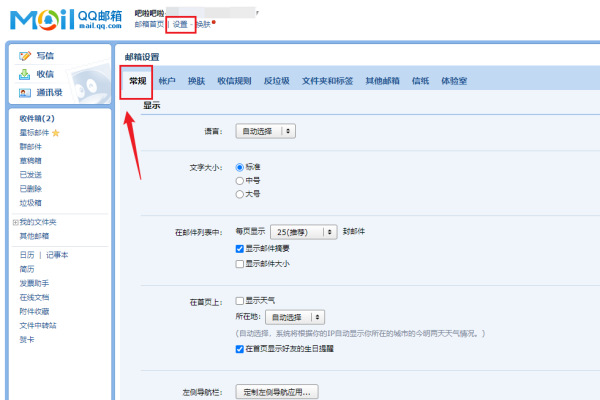Click the 设置 link in header
Viewport: 600px width, 400px height.
point(180,24)
